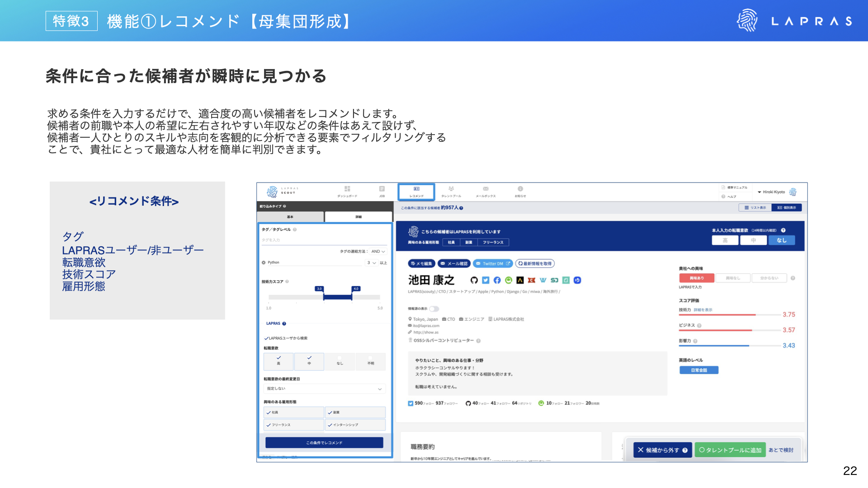Open the JOB nav icon

point(382,192)
